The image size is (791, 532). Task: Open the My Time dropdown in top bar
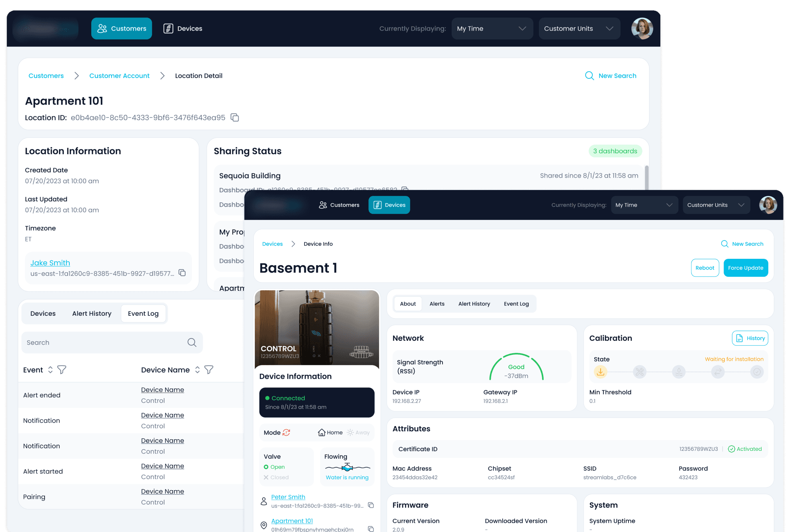492,29
